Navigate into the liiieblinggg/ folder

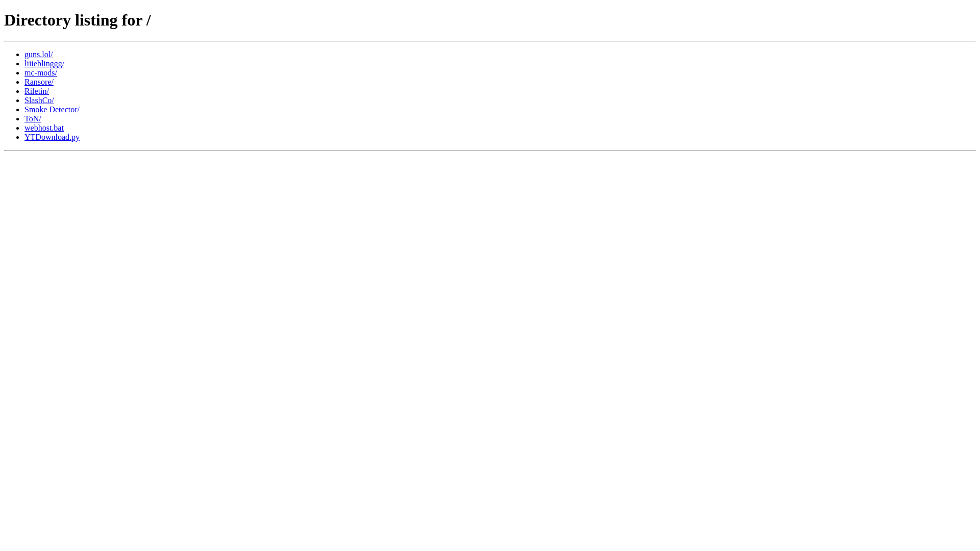[x=44, y=64]
